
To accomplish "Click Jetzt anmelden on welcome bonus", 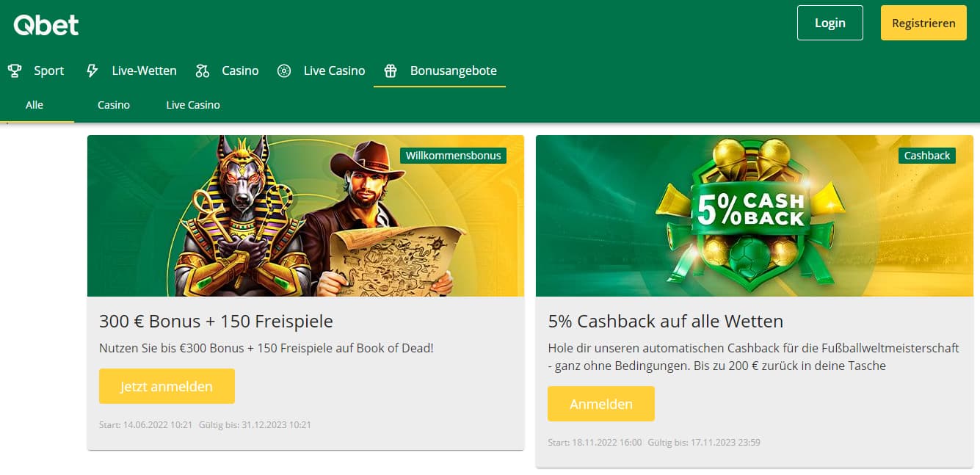I will pyautogui.click(x=167, y=386).
